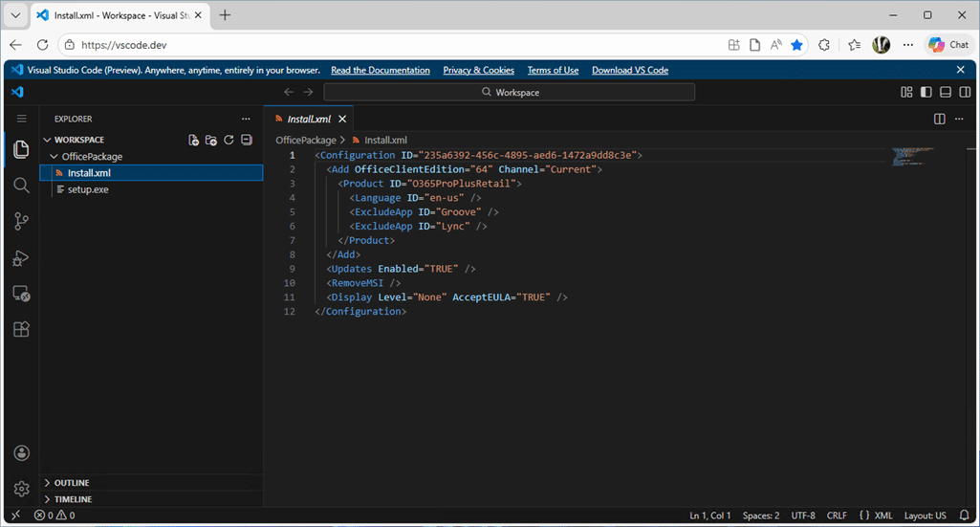The width and height of the screenshot is (980, 527).
Task: Toggle the primary side bar visibility
Action: [926, 93]
